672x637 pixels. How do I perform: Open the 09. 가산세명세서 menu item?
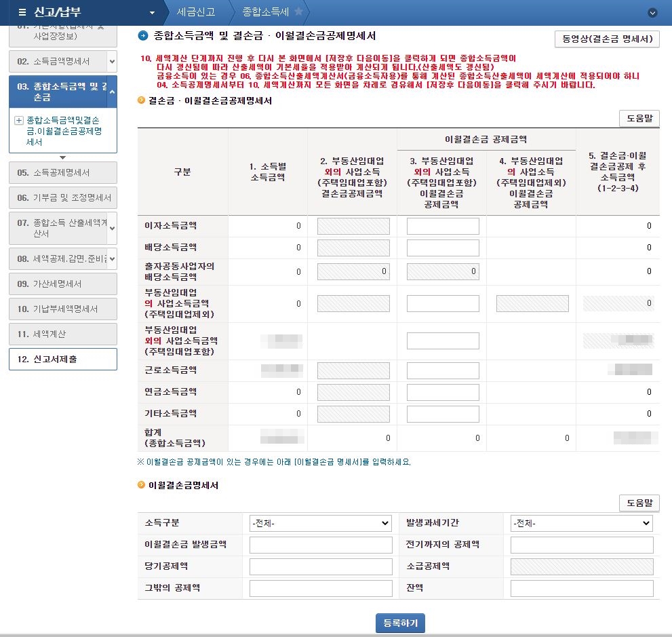[x=62, y=284]
